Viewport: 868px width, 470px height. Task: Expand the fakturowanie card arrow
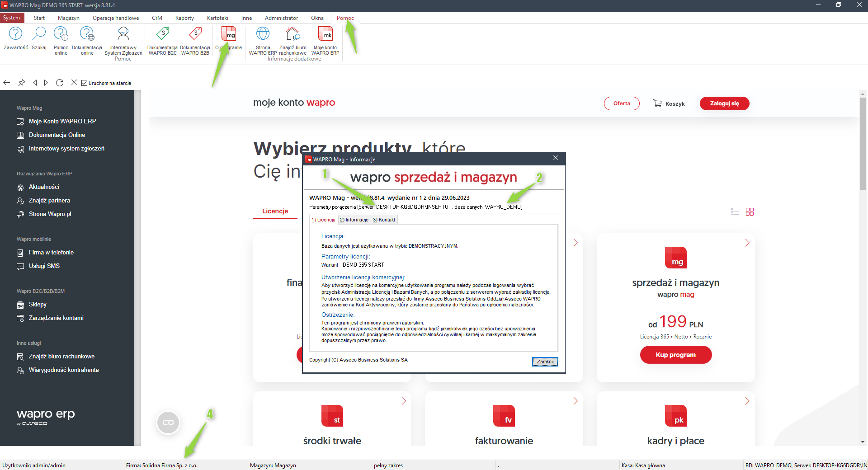[x=576, y=401]
